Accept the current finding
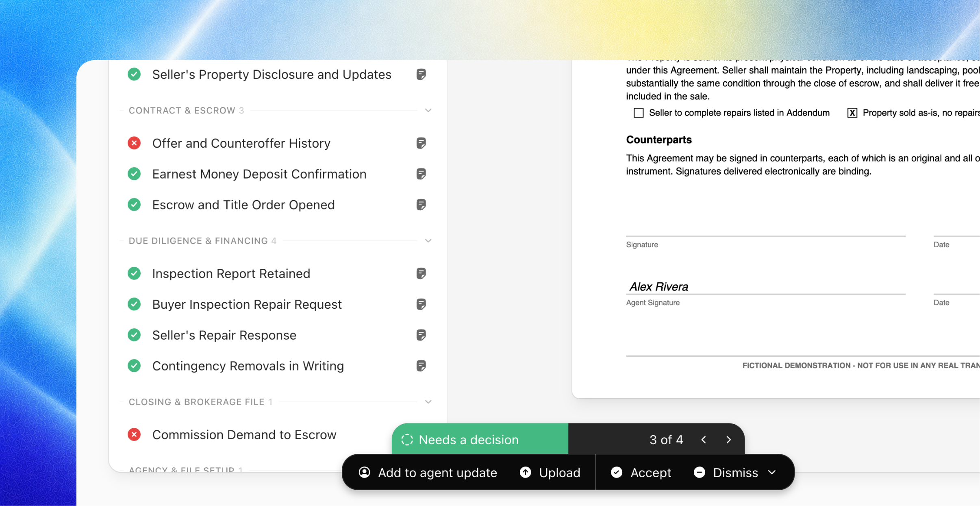This screenshot has height=506, width=980. coord(641,472)
